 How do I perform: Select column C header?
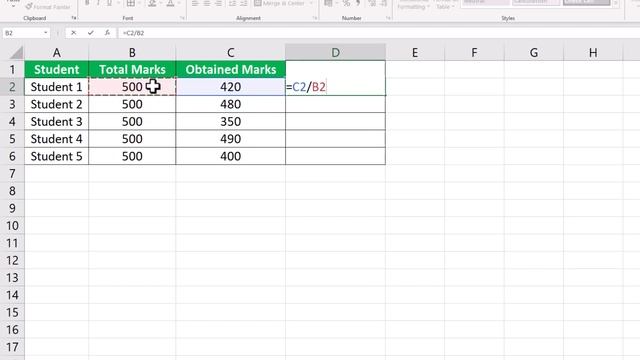231,53
